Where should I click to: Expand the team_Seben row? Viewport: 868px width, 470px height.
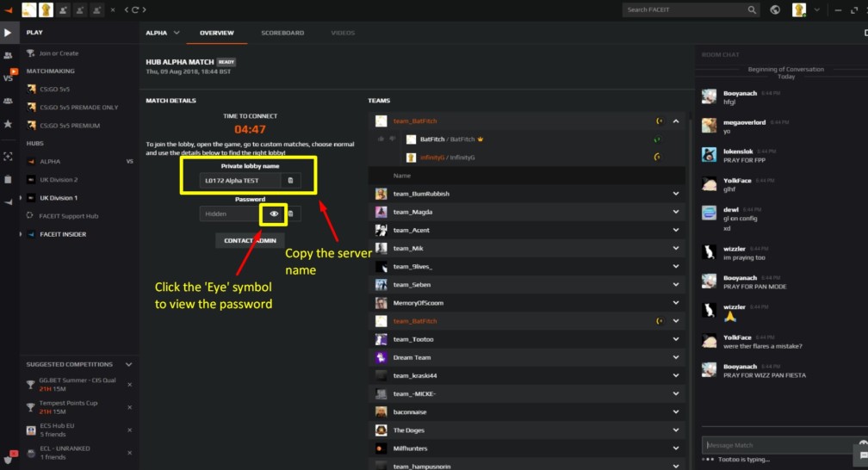(x=676, y=285)
